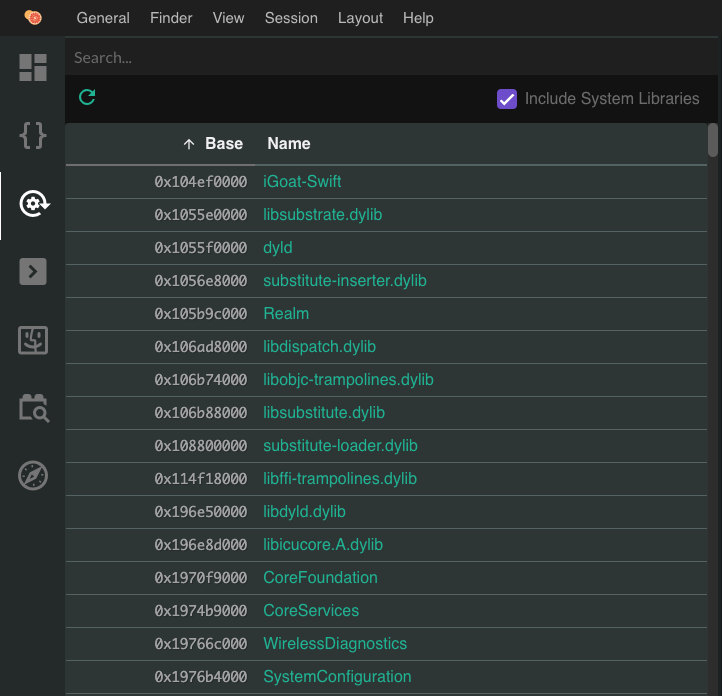The height and width of the screenshot is (696, 722).
Task: Open the Layout menu
Action: pyautogui.click(x=360, y=18)
